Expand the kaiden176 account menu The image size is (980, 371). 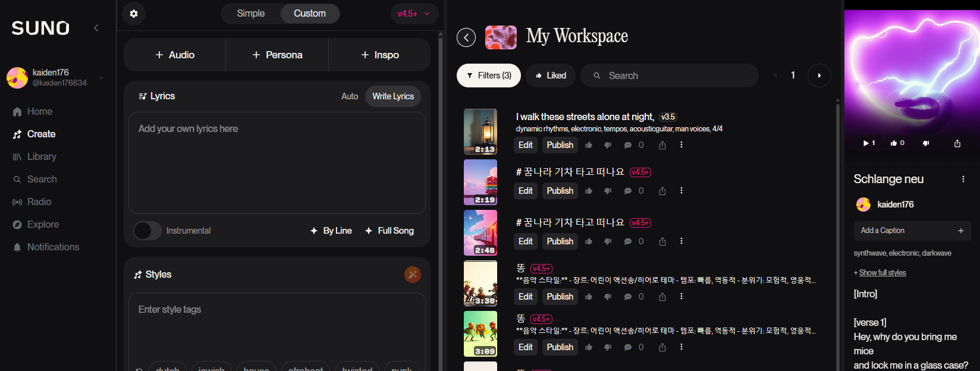click(x=101, y=78)
